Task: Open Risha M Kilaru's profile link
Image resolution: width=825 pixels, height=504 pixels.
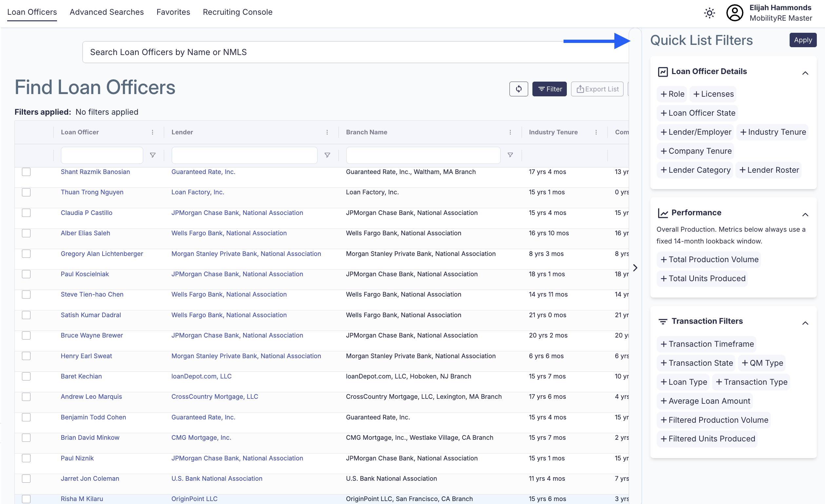Action: click(x=82, y=499)
